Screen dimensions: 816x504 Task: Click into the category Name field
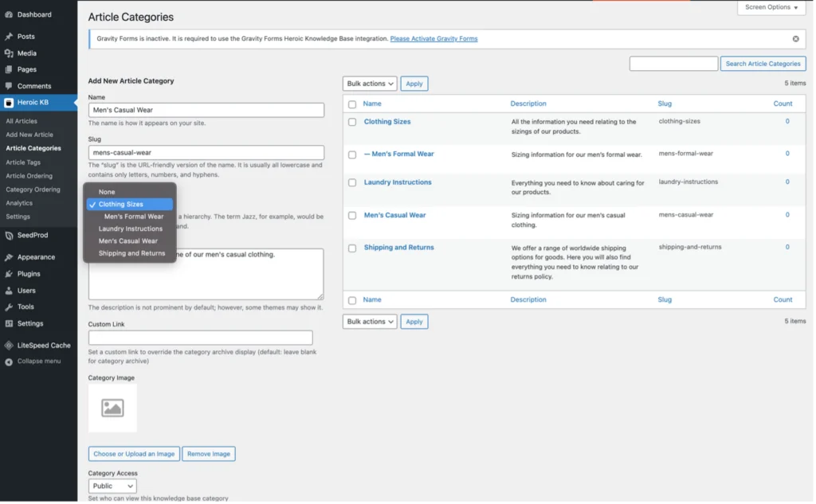[206, 110]
